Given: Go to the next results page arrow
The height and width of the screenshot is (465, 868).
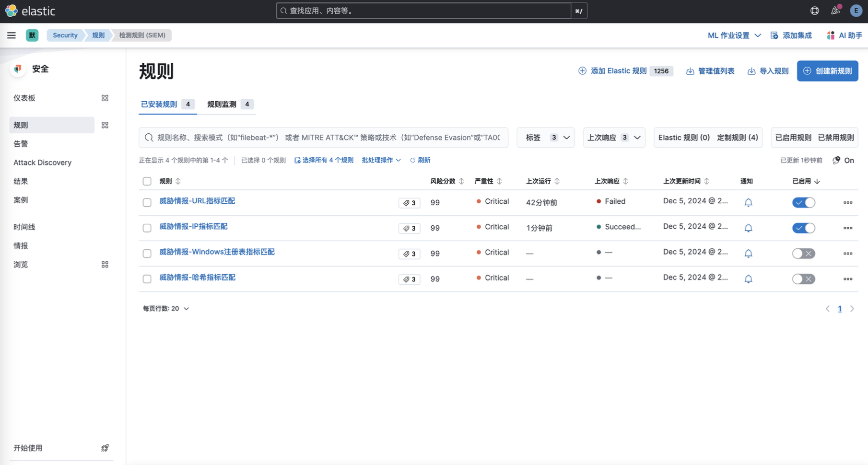Looking at the screenshot, I should click(x=852, y=309).
